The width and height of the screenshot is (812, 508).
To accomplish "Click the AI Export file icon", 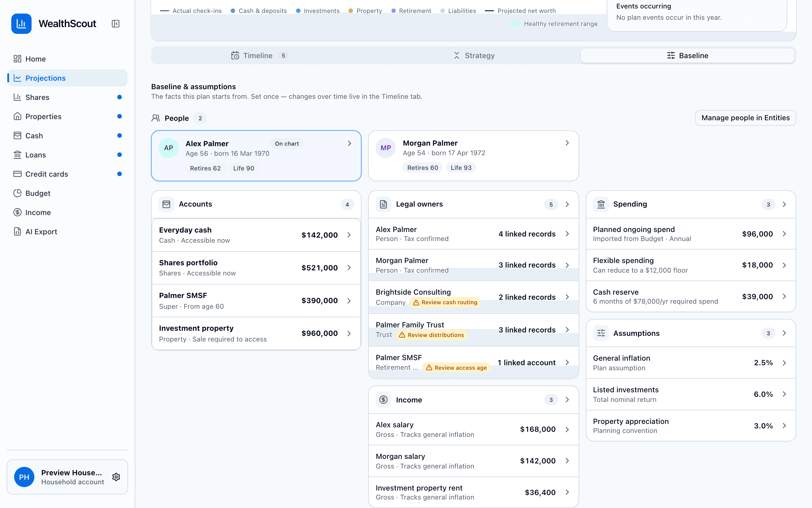I will pyautogui.click(x=17, y=231).
